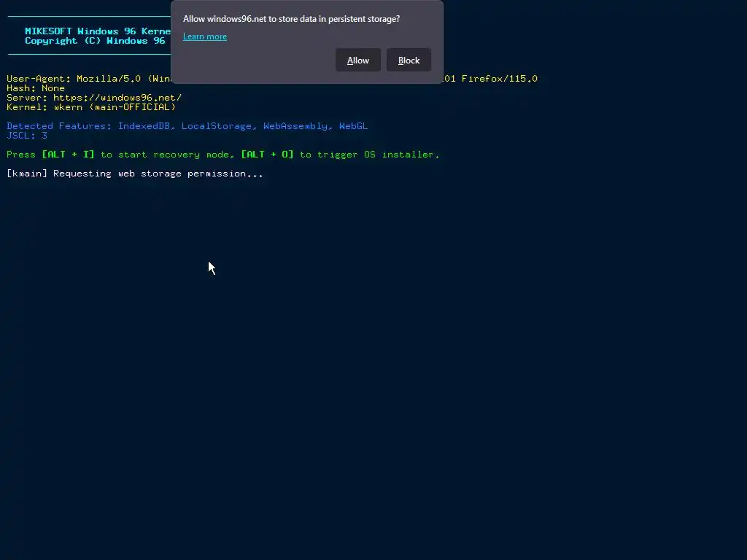Select the 'MIKESOFT Windows 96 Kerne' header text
Screen dimensions: 747x560
[98, 31]
